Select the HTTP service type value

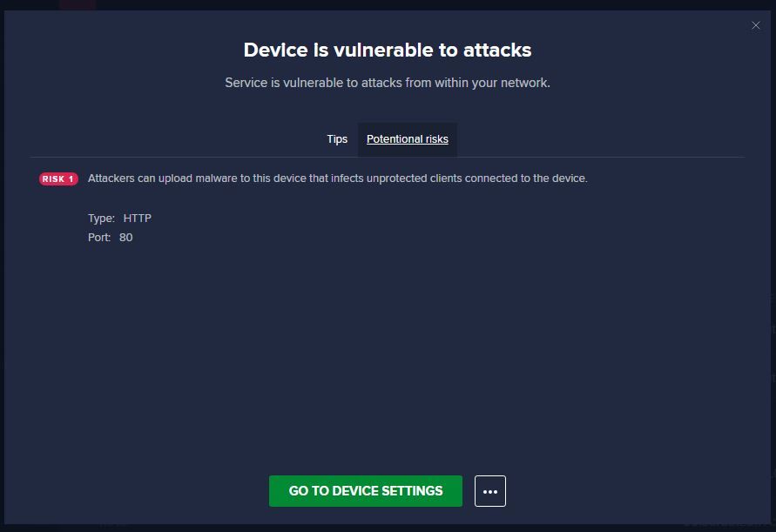pos(137,219)
